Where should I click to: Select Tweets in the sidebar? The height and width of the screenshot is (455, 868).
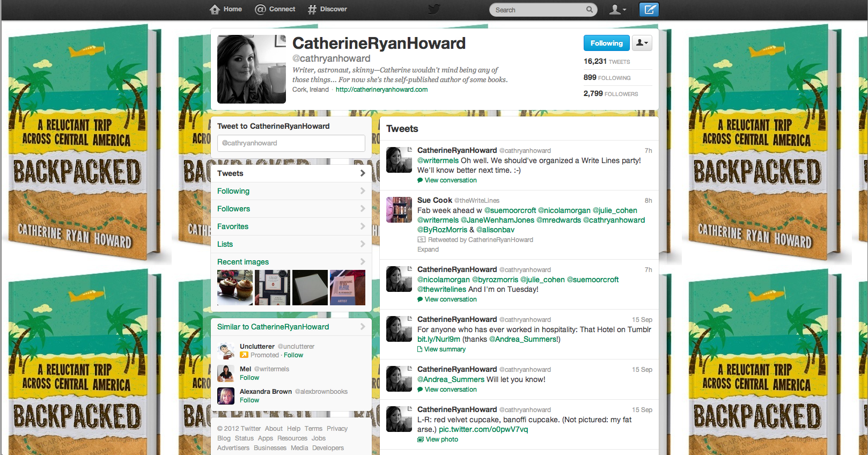pyautogui.click(x=291, y=173)
